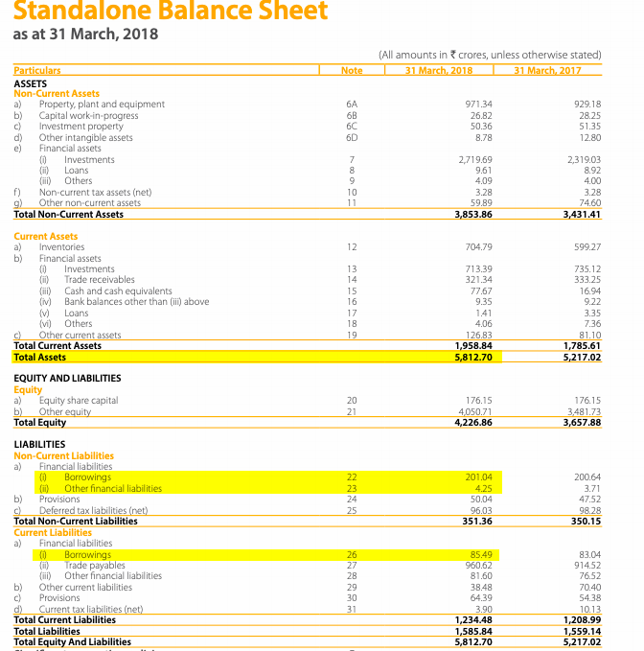Click the 'Total Liabilities' label
This screenshot has width=644, height=651.
click(x=47, y=632)
